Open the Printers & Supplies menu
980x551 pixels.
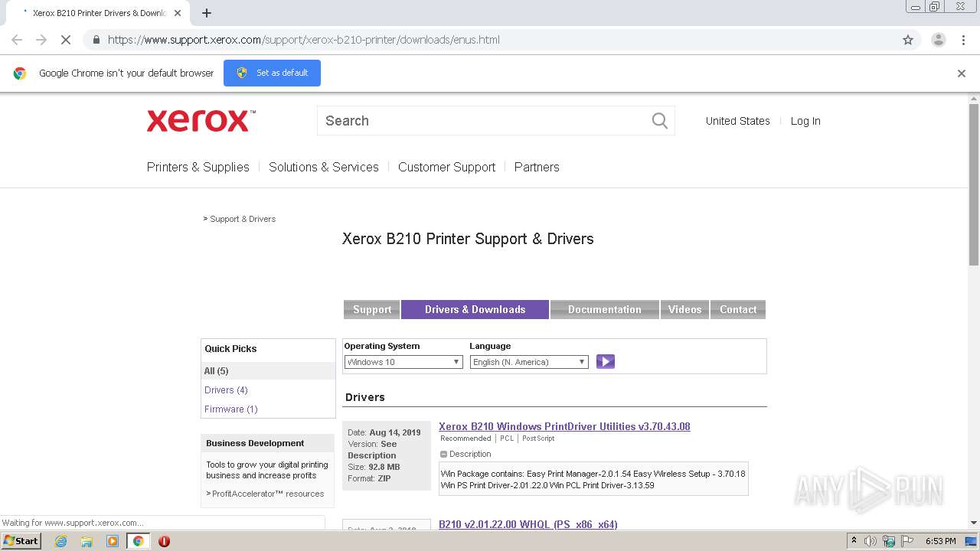pos(198,167)
